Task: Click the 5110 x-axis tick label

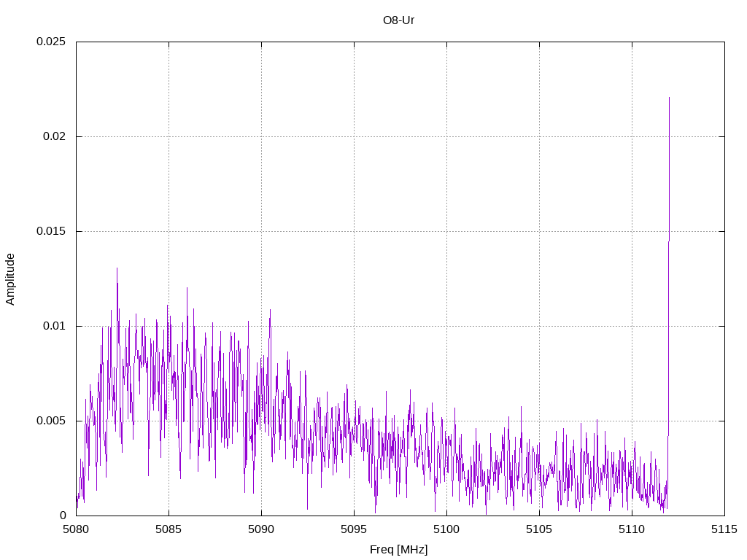Action: click(x=632, y=529)
